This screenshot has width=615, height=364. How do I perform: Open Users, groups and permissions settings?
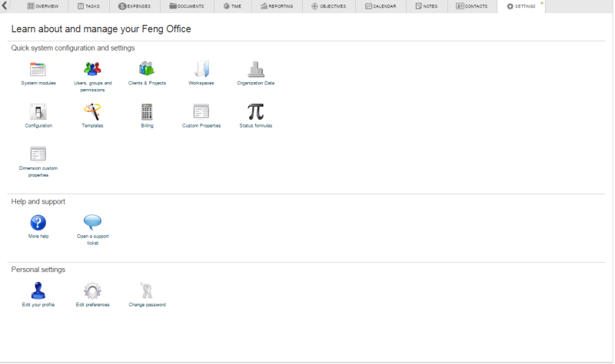[92, 69]
